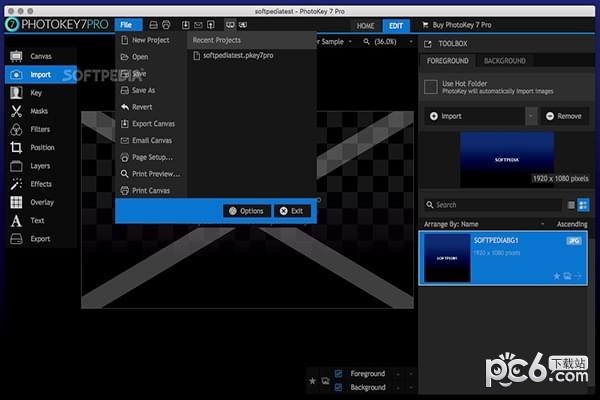
Task: Open the Overlay grid tool
Action: point(40,202)
